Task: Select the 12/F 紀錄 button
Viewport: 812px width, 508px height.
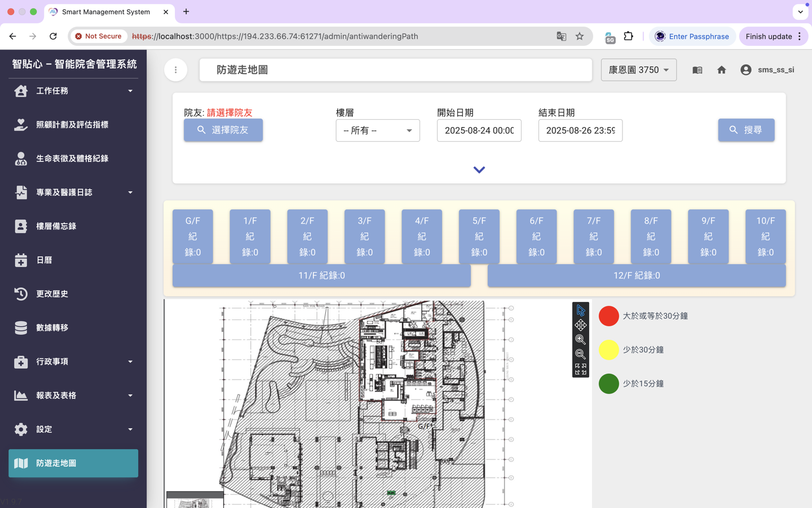Action: pyautogui.click(x=637, y=275)
